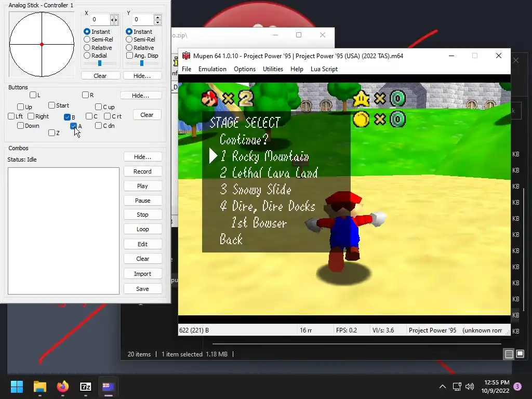Click the X value spinner arrows
532x399 pixels.
pos(114,20)
